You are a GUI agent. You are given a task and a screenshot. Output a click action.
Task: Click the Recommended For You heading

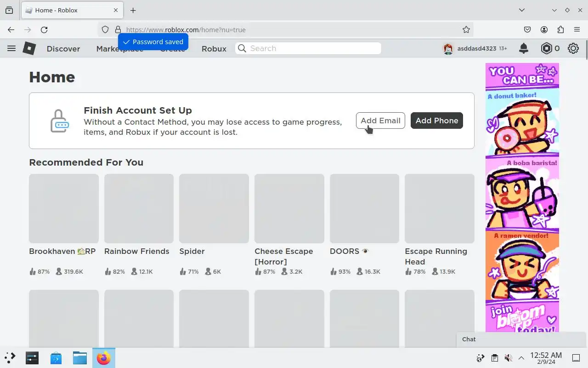click(x=86, y=162)
